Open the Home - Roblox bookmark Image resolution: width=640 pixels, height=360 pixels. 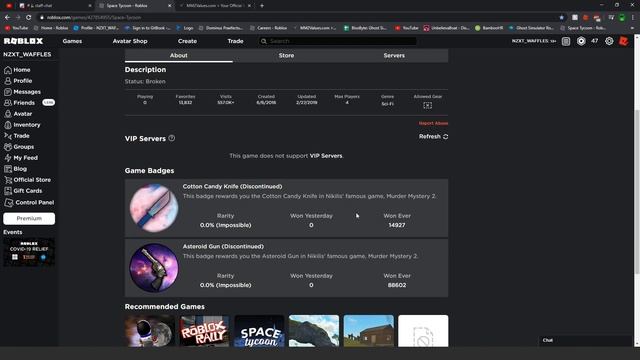tap(51, 28)
